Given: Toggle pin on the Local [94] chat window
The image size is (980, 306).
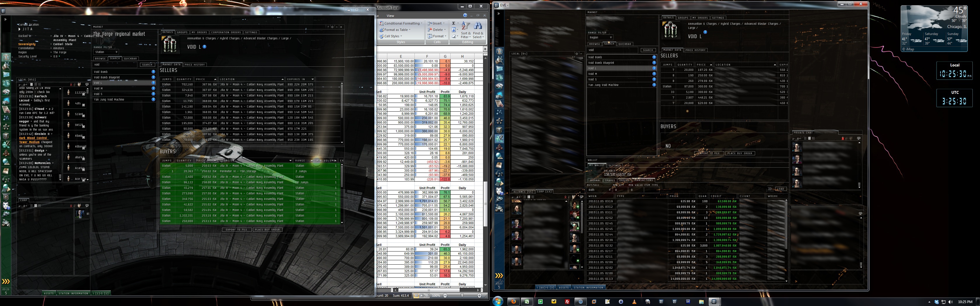Looking at the screenshot, I should [x=577, y=54].
